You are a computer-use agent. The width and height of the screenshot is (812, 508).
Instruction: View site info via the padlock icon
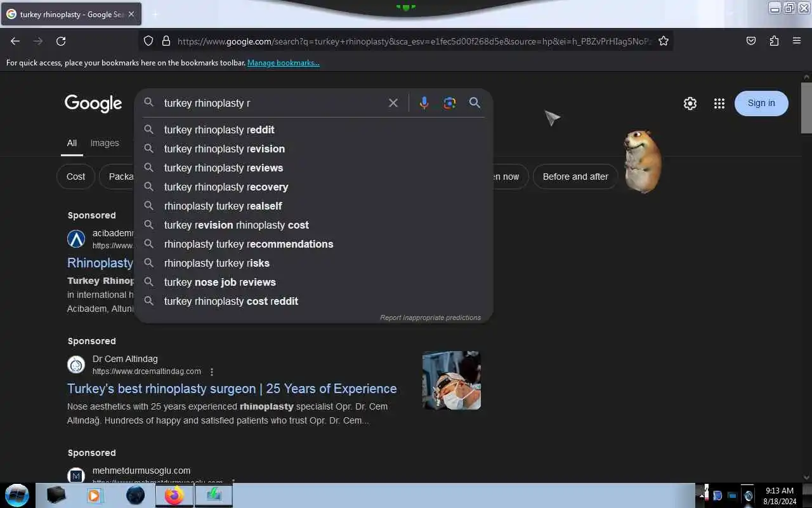tap(166, 41)
